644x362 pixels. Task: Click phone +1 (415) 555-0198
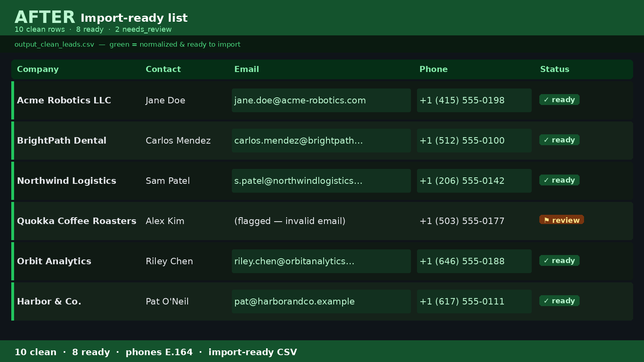pos(474,100)
